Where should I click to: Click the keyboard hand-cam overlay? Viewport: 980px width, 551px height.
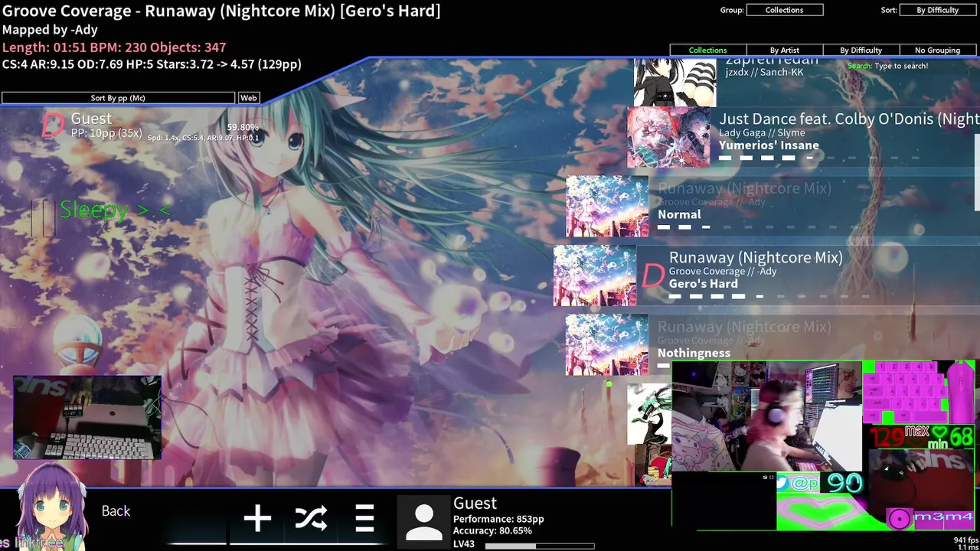87,417
